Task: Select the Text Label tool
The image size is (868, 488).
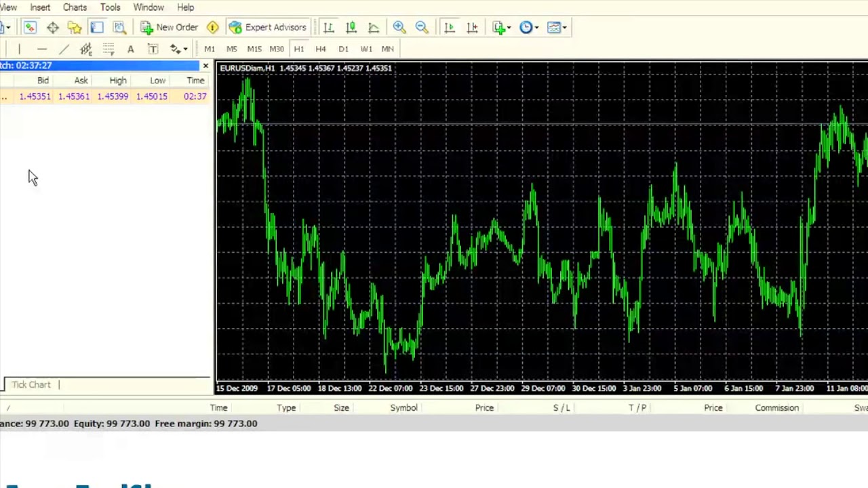Action: 153,49
